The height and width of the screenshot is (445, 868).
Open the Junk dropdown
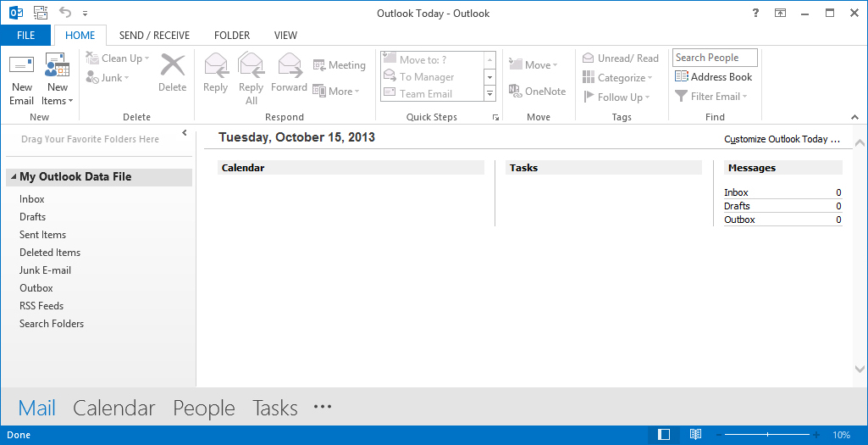(x=108, y=78)
